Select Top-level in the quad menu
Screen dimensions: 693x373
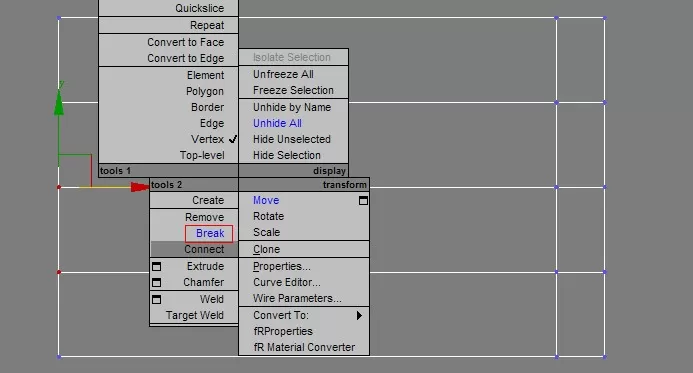[202, 156]
